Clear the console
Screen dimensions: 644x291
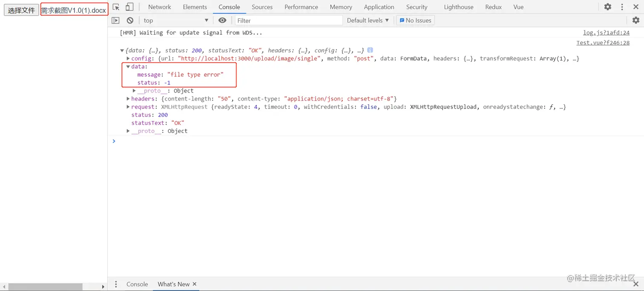pyautogui.click(x=130, y=20)
